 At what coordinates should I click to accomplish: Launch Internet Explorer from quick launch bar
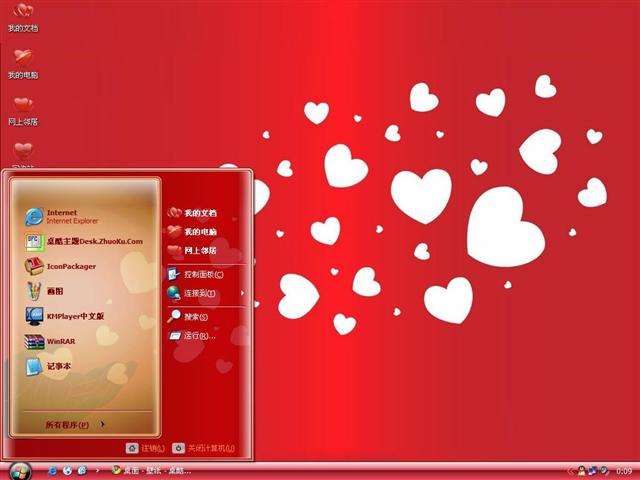tap(52, 471)
